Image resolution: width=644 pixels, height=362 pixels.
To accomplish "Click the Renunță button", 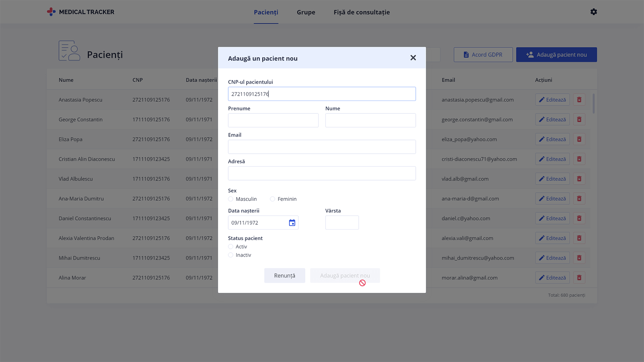I will pyautogui.click(x=285, y=276).
